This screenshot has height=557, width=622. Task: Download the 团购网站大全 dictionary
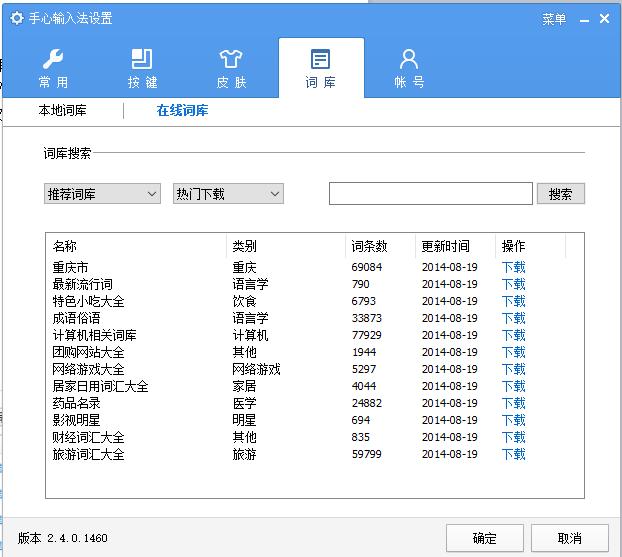[514, 352]
